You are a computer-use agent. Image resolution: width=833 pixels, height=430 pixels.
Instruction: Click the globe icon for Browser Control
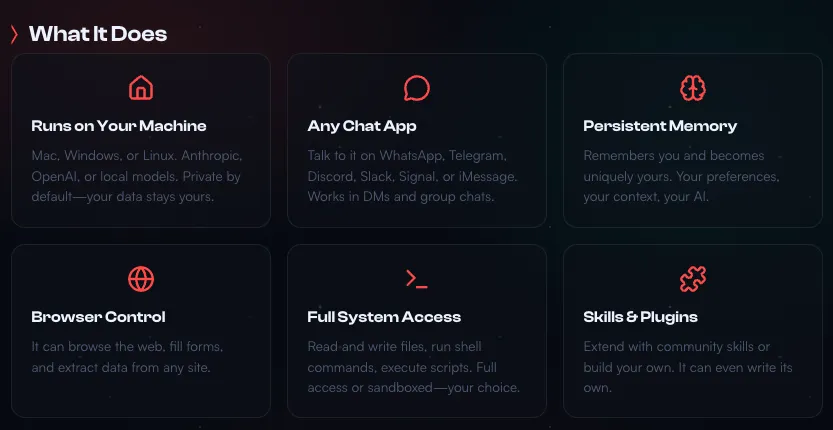tap(141, 279)
